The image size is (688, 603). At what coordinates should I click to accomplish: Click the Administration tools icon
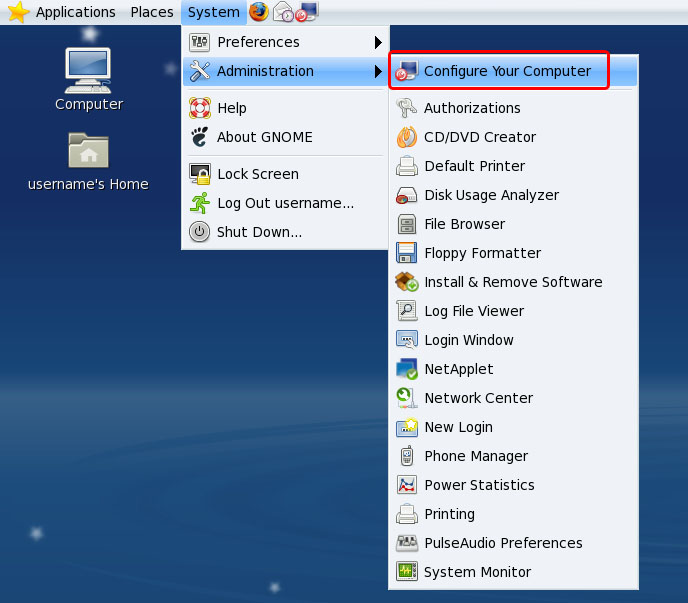point(200,71)
